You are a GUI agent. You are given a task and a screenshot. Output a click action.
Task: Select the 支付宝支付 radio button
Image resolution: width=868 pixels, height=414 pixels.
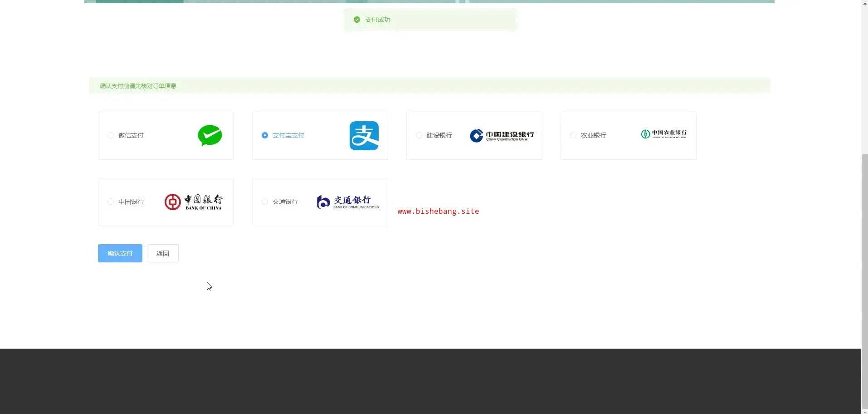tap(265, 135)
